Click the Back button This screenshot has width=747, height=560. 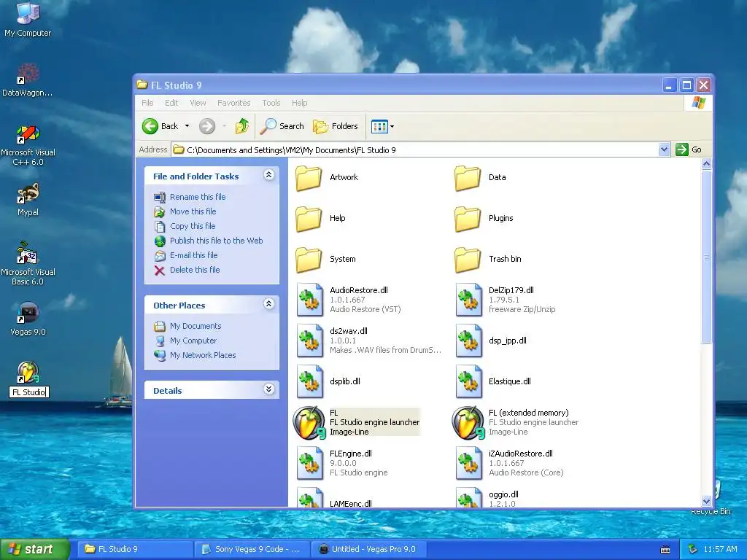(x=160, y=126)
